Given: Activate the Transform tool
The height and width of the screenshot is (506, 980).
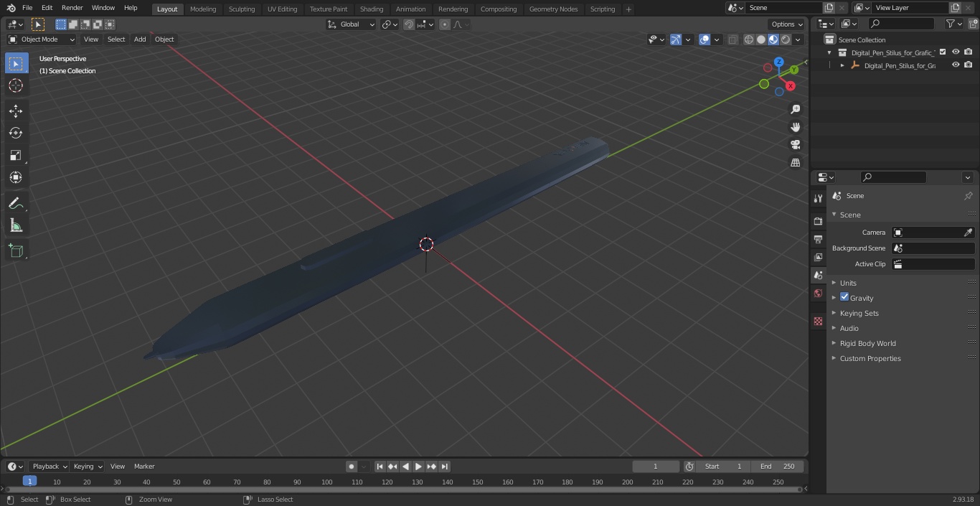Looking at the screenshot, I should [16, 177].
